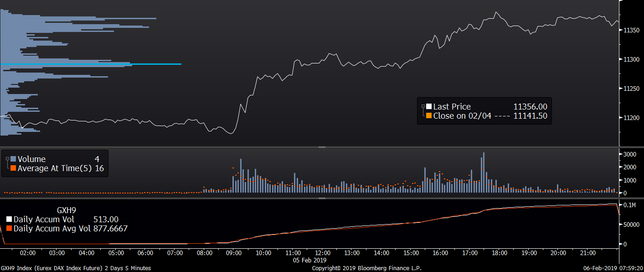This screenshot has height=272, width=644.
Task: Click the 05:00 time axis label
Action: [x=116, y=253]
